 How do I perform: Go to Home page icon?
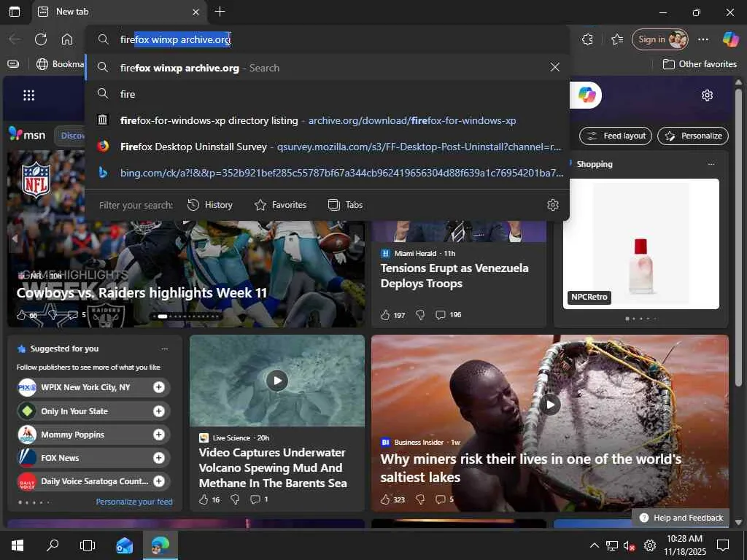coord(67,39)
